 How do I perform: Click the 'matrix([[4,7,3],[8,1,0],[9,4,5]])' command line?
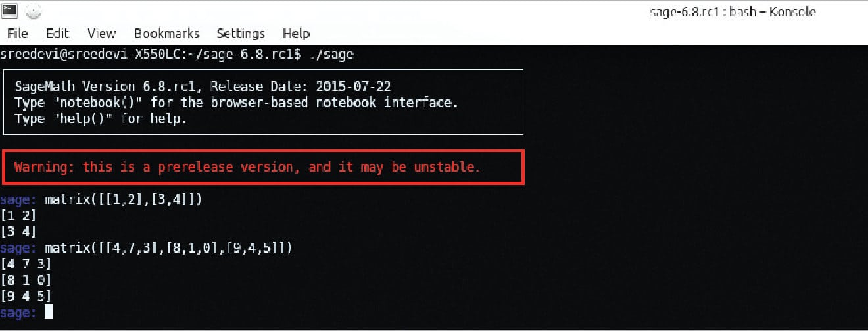(168, 248)
